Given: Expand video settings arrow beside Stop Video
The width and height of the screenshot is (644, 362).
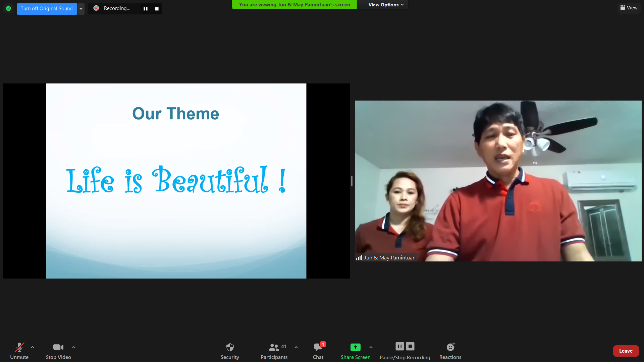Looking at the screenshot, I should pos(74,347).
